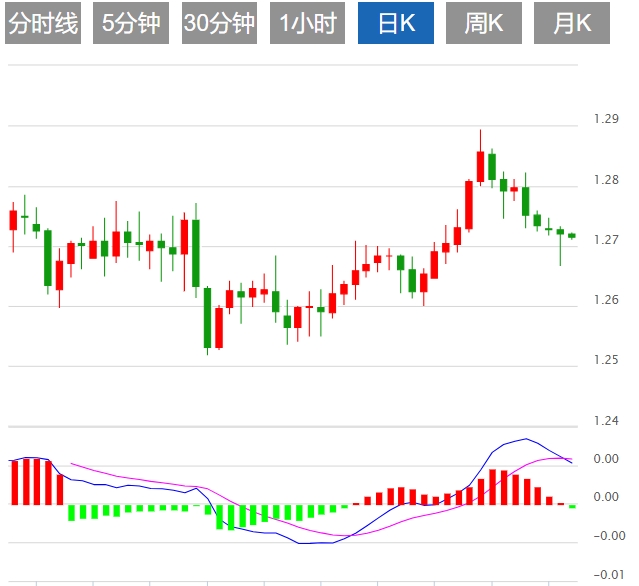
Task: Open the 月K monthly chart tab
Action: (572, 23)
